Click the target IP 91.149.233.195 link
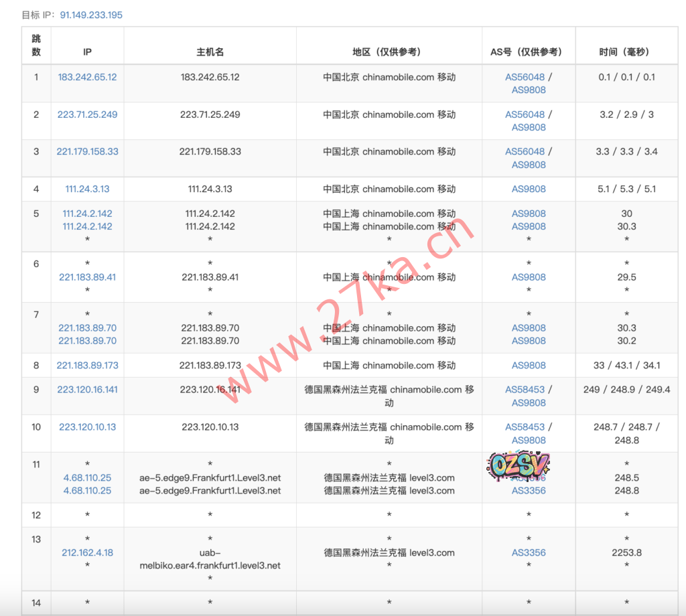Screen dimensions: 686x616 (91, 15)
